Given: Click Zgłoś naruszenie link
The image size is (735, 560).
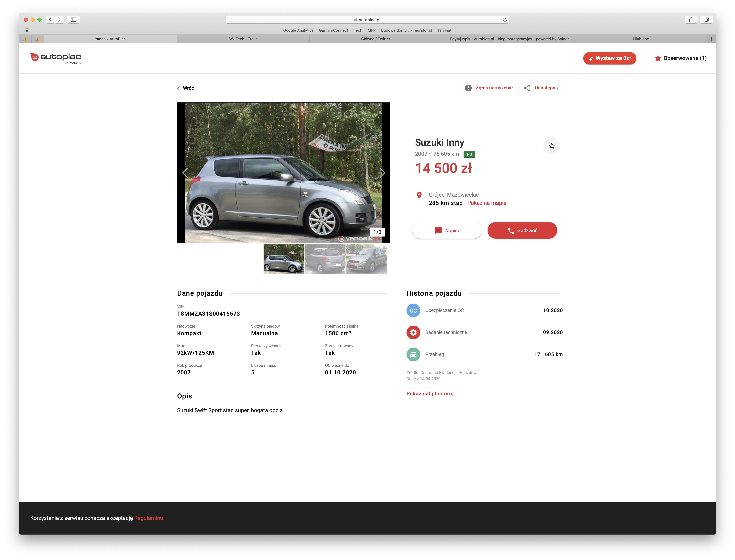Looking at the screenshot, I should (494, 88).
